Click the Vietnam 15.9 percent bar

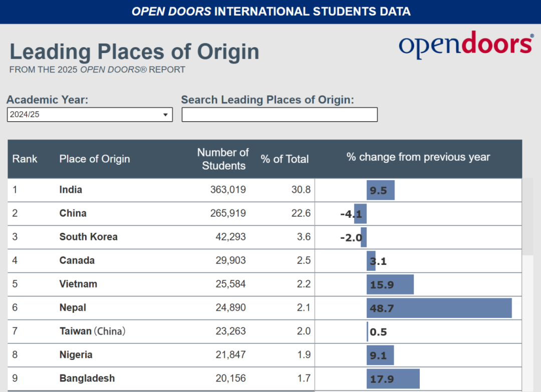[x=390, y=284]
